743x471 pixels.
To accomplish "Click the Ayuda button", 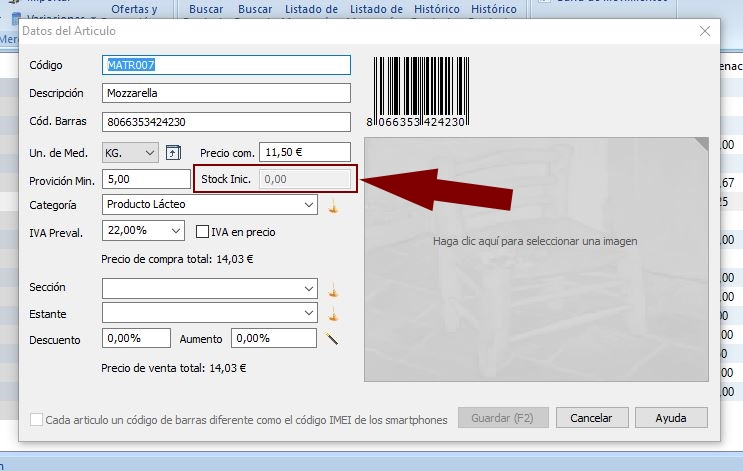I will coord(671,418).
